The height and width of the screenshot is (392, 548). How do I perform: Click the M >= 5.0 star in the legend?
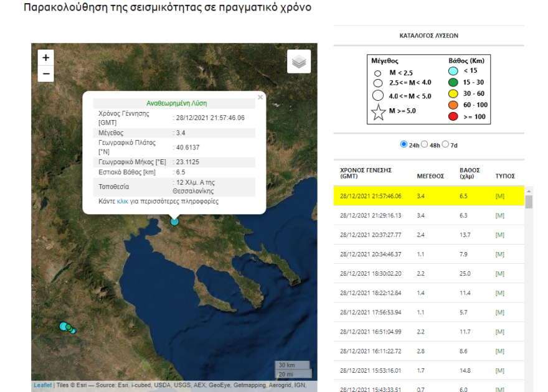tap(379, 113)
